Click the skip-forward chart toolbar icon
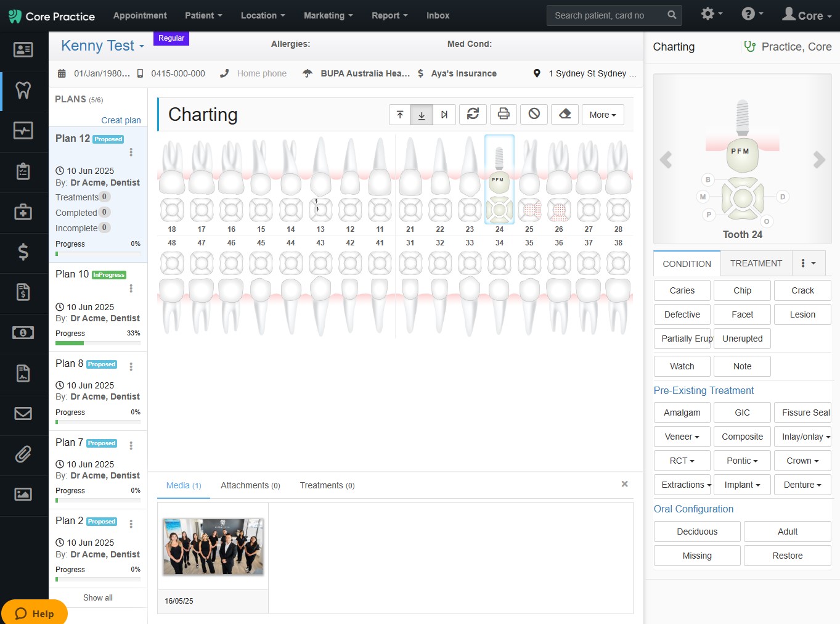This screenshot has width=840, height=624. 444,115
